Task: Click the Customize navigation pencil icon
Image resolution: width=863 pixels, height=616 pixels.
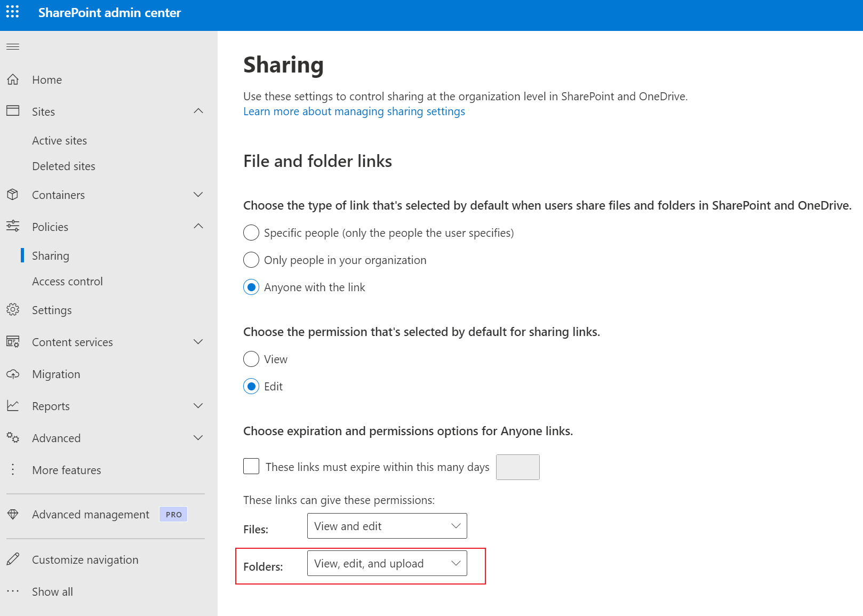Action: tap(13, 559)
